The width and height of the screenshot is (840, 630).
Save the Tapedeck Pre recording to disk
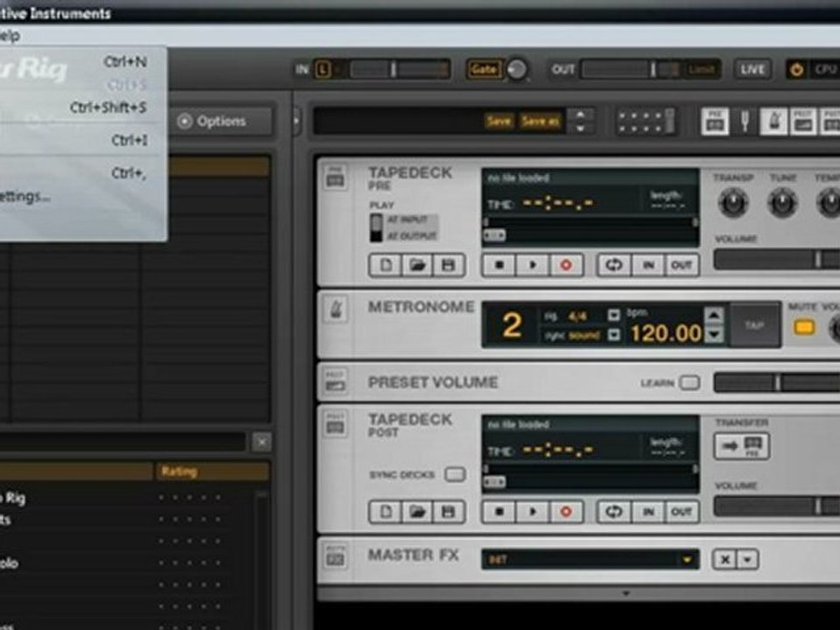click(448, 265)
